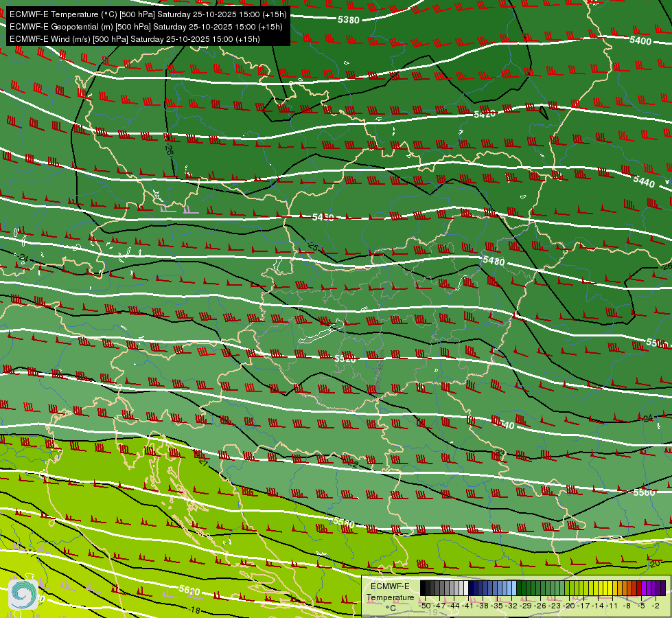The height and width of the screenshot is (618, 672).
Task: Click the -32 legend scale value
Action: click(511, 606)
